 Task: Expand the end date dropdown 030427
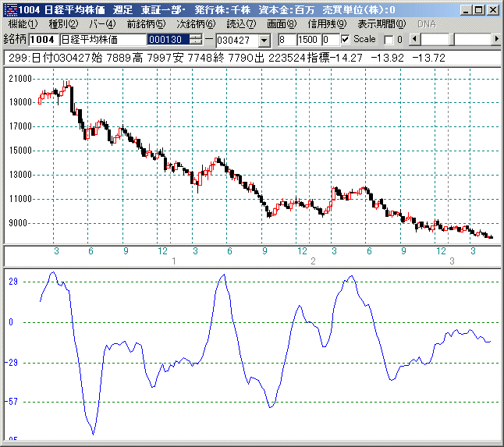pos(264,41)
